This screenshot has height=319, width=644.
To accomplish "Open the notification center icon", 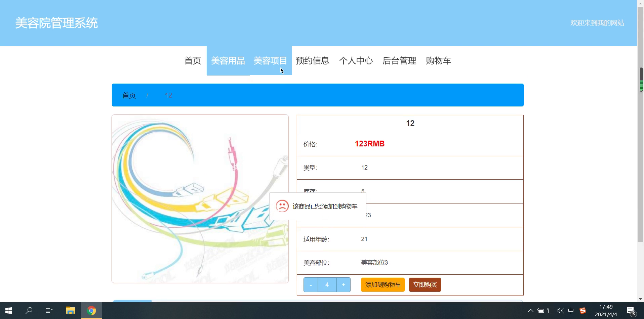I will (x=631, y=311).
